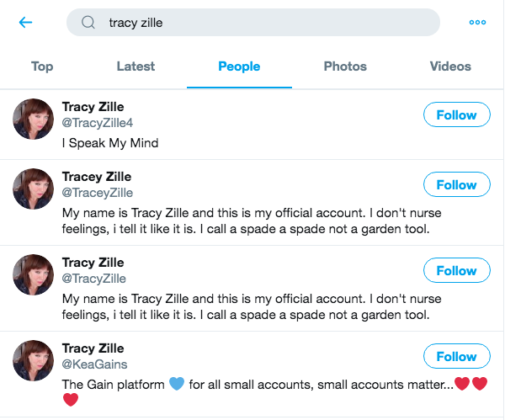Follow the @TraceyZille account
Image resolution: width=505 pixels, height=420 pixels.
(x=456, y=185)
